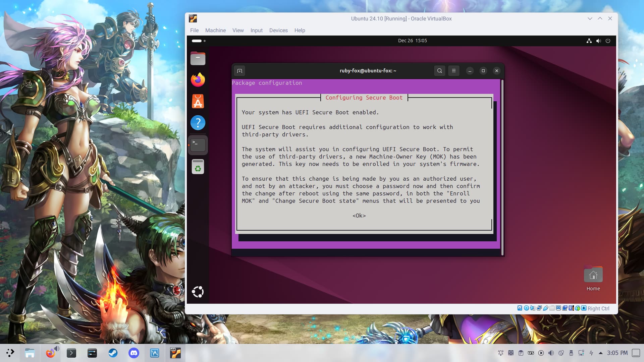Open the Machine menu
This screenshot has width=644, height=362.
pyautogui.click(x=215, y=30)
